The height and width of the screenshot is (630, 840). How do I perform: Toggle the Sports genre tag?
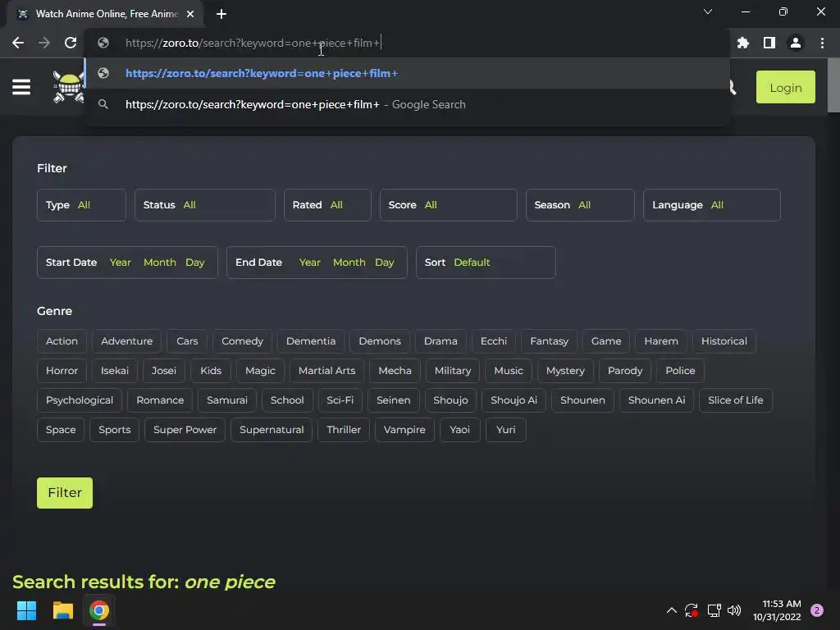[115, 430]
